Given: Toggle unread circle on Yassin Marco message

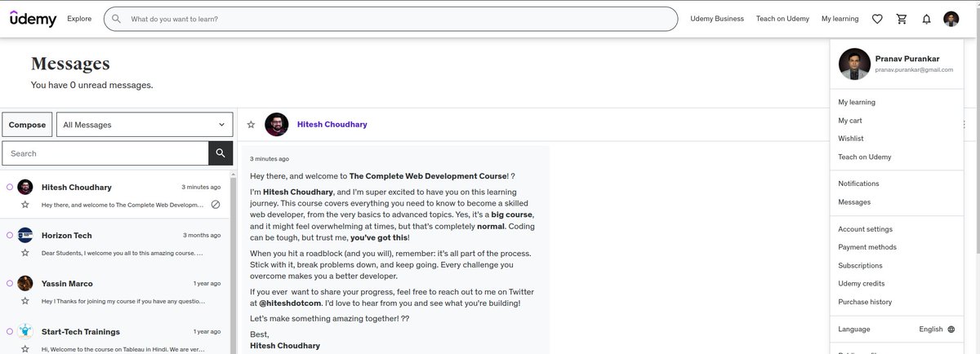Looking at the screenshot, I should [x=10, y=283].
